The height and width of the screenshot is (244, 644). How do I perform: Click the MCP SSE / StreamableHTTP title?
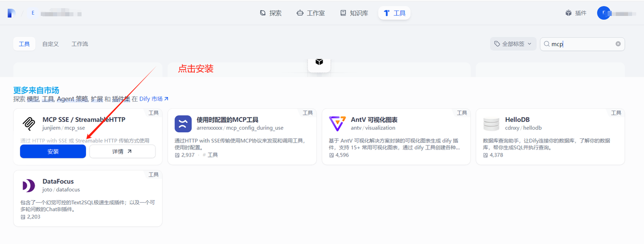(x=84, y=120)
